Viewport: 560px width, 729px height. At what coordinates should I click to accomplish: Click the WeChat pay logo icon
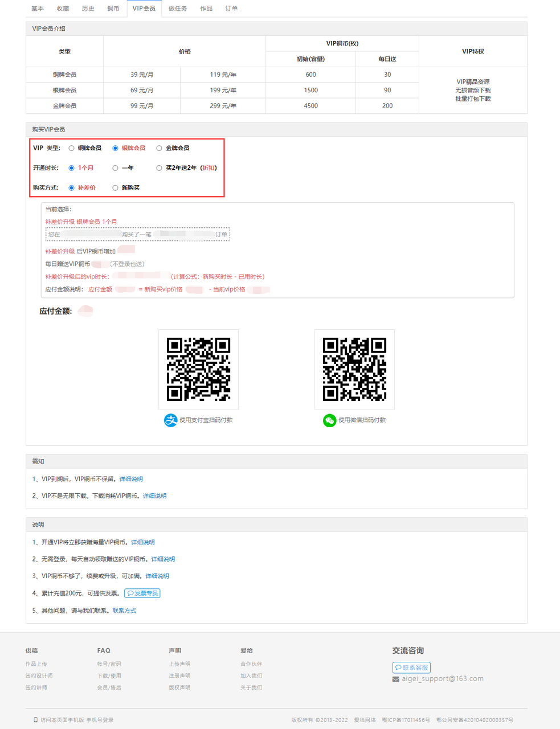pyautogui.click(x=329, y=420)
